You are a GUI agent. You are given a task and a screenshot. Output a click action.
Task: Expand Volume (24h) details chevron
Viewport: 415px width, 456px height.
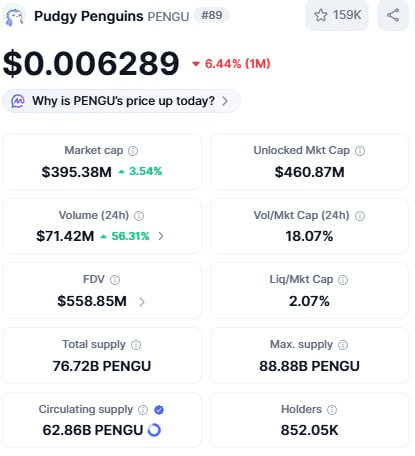point(161,236)
